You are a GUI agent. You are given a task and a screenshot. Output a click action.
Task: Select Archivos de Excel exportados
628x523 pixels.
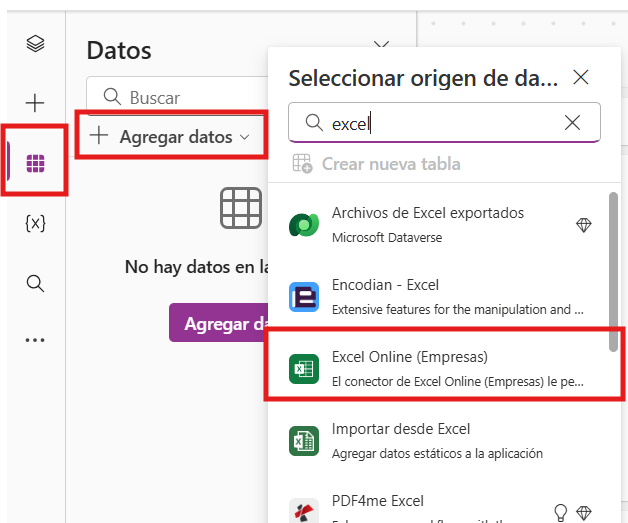click(x=440, y=224)
